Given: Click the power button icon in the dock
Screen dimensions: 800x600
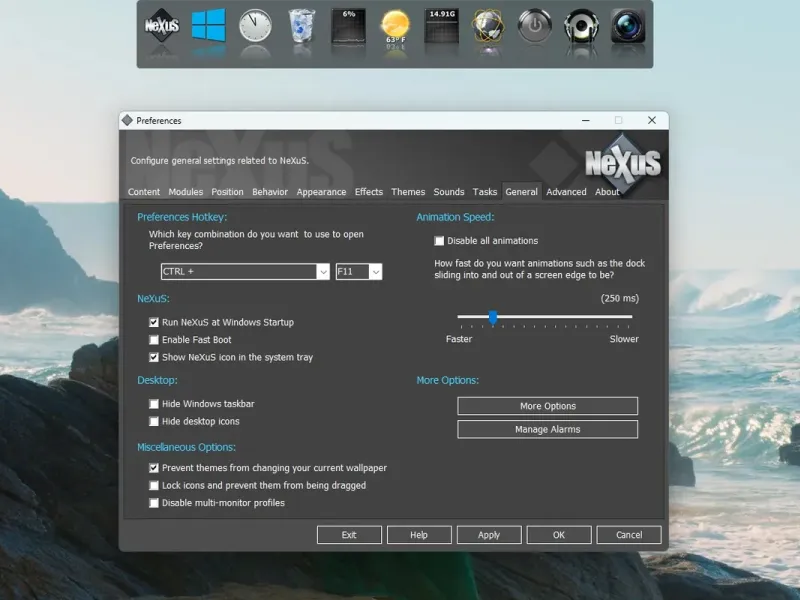Looking at the screenshot, I should pyautogui.click(x=535, y=26).
